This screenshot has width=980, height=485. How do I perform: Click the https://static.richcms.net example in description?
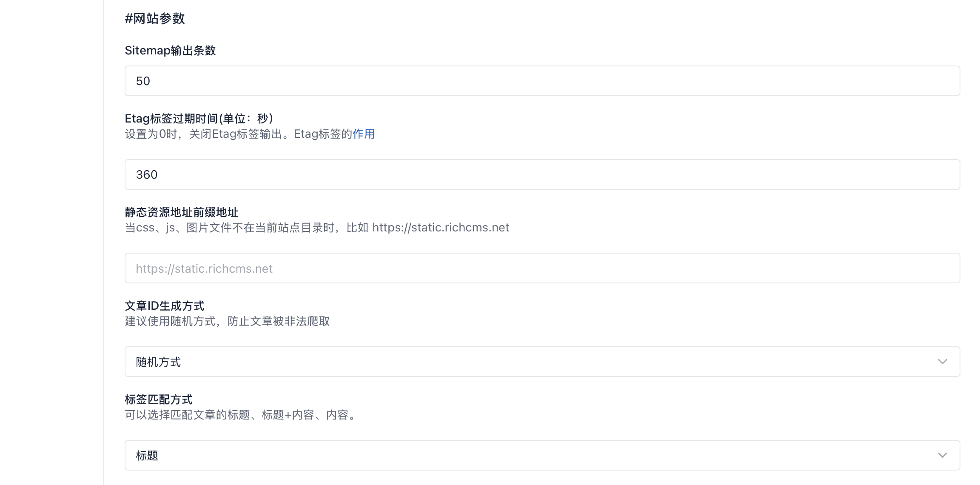[441, 228]
